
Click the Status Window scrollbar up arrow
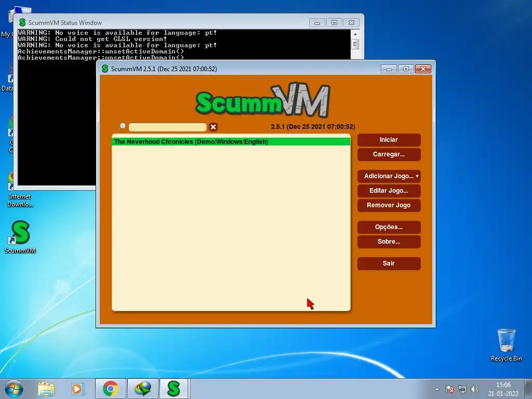tap(355, 34)
